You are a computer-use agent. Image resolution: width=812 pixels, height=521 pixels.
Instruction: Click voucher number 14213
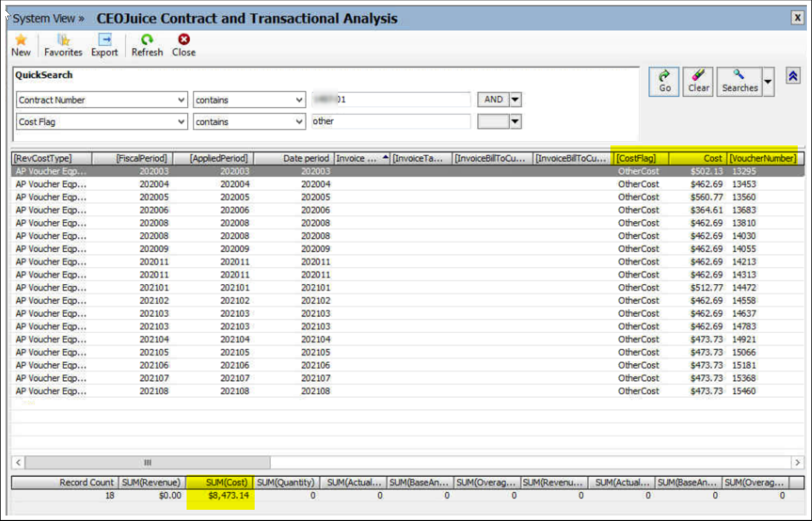click(744, 262)
